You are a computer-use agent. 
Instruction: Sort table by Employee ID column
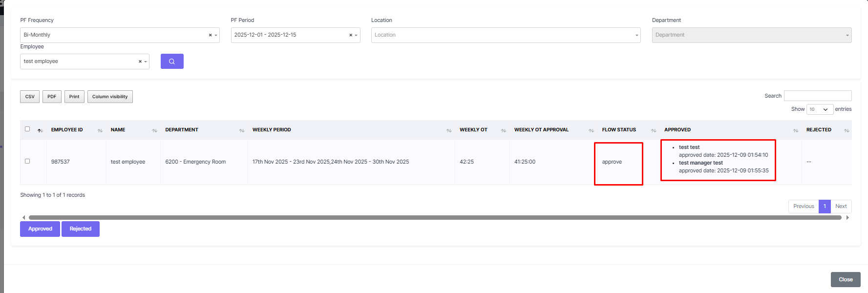[67, 130]
